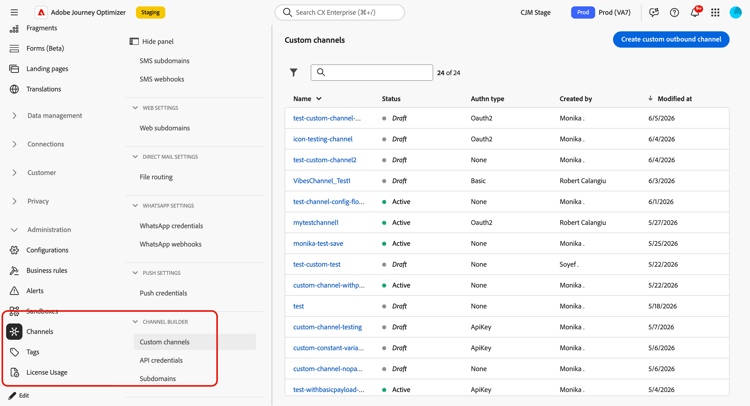Select API credentials menu item
The height and width of the screenshot is (406, 750).
pyautogui.click(x=161, y=361)
